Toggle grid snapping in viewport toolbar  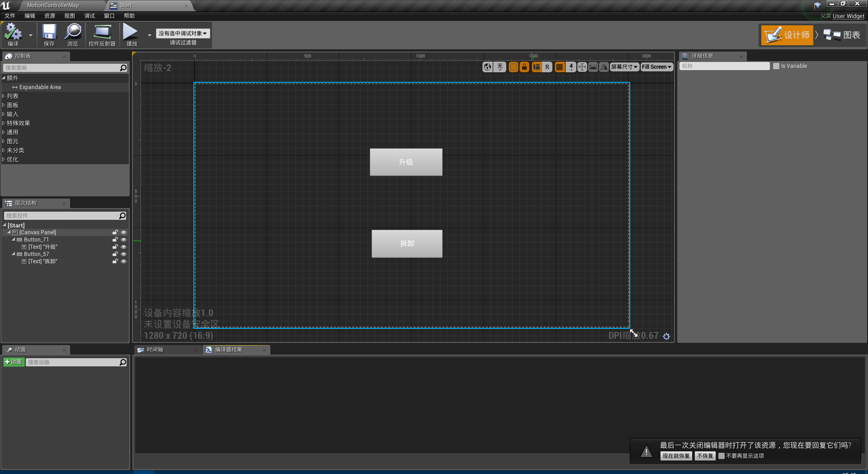[559, 66]
